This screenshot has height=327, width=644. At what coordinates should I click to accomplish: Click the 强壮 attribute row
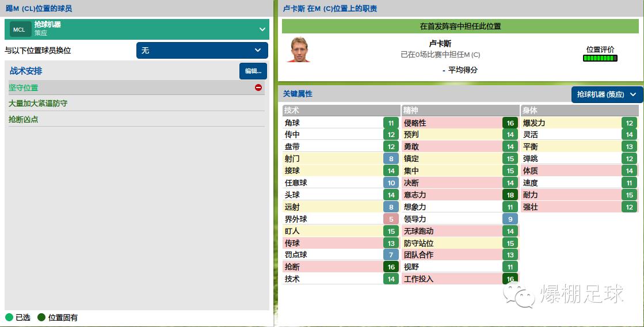tap(580, 207)
